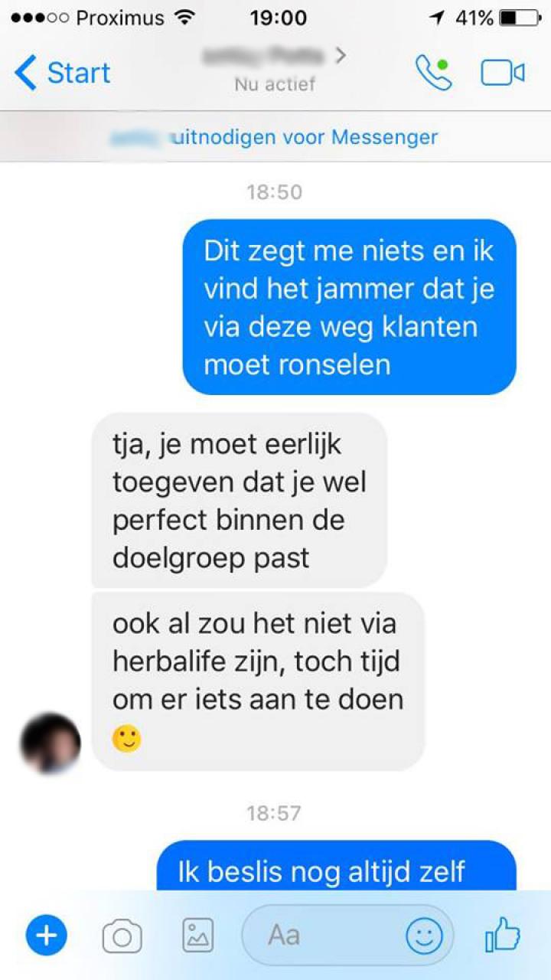The height and width of the screenshot is (980, 551).
Task: Start a voice call with phone icon
Action: click(434, 73)
